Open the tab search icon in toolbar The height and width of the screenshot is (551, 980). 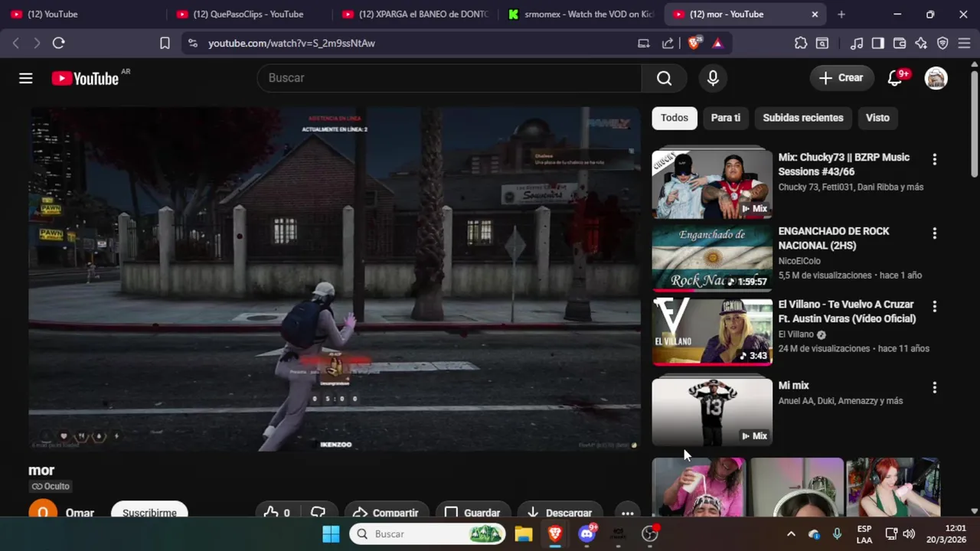click(822, 44)
